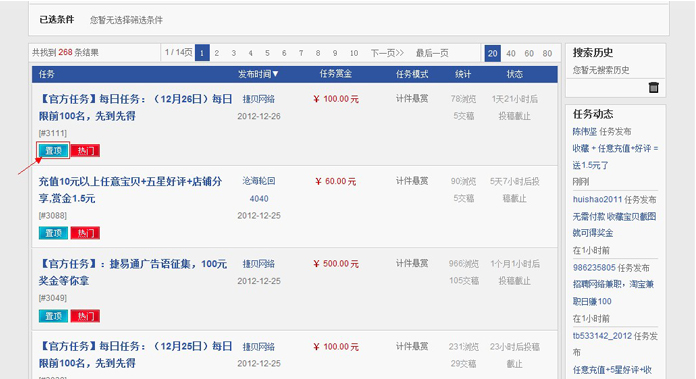
Task: Open 充值10元以上任意宝贝 task title
Action: click(130, 190)
